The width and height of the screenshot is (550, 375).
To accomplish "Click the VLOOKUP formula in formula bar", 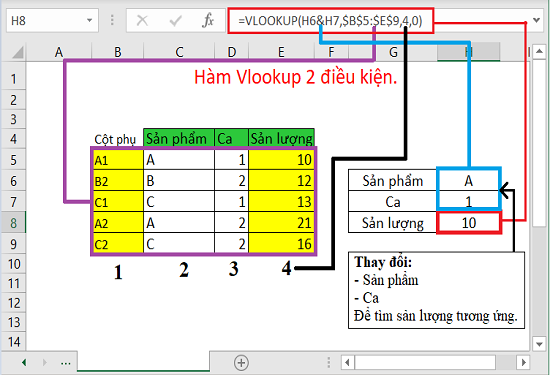I will 330,21.
